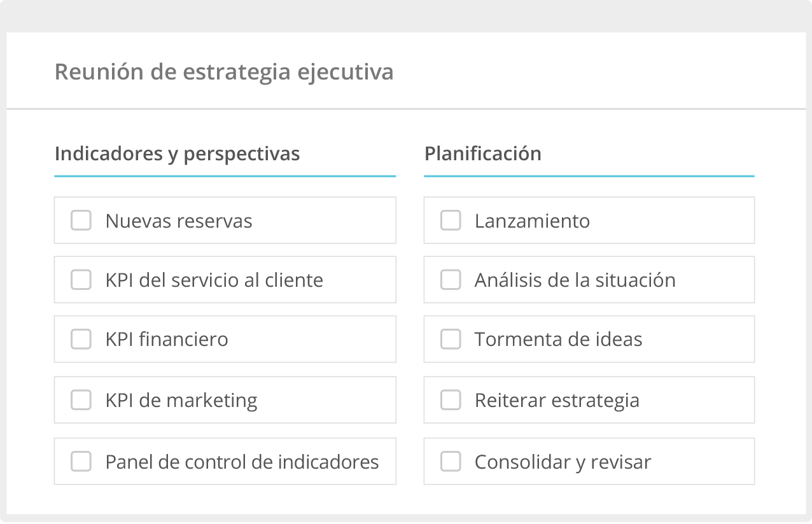812x524 pixels.
Task: Tick the Reiterar estrategia checkbox
Action: [x=451, y=400]
